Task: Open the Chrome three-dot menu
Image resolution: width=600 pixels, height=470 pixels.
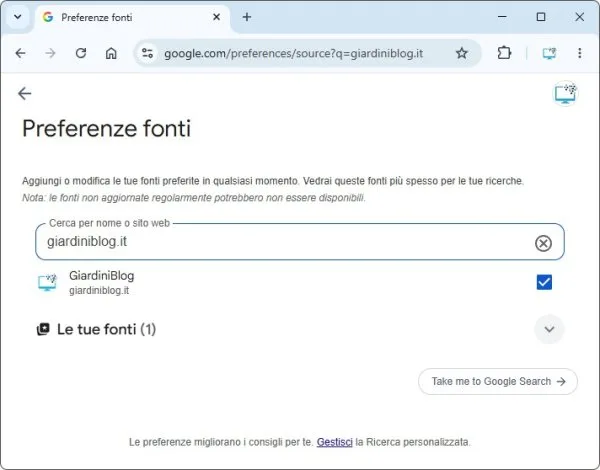Action: pos(580,53)
